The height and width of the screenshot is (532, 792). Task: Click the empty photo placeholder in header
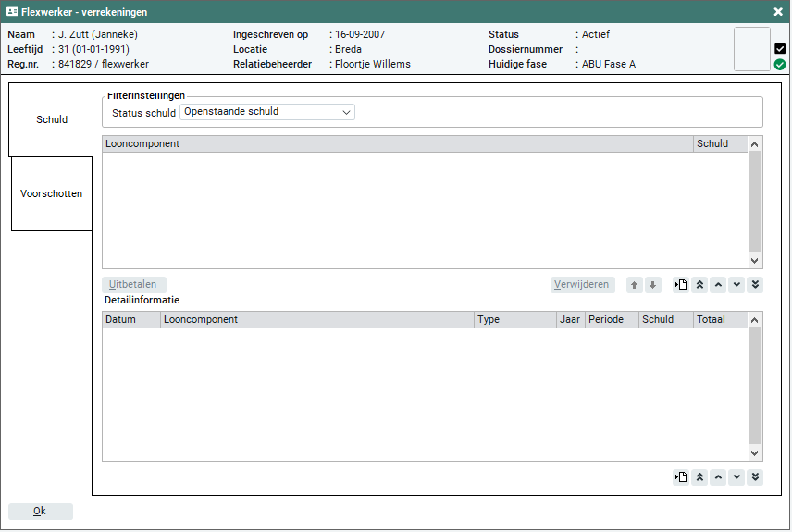(x=751, y=49)
